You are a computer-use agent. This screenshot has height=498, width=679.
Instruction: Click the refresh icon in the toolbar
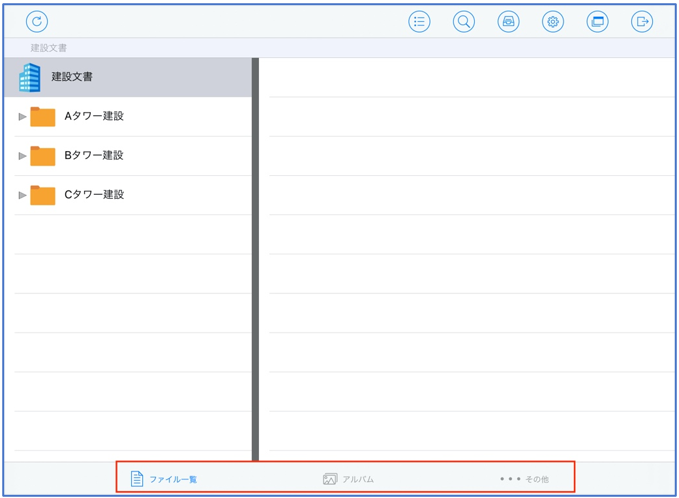[x=37, y=21]
